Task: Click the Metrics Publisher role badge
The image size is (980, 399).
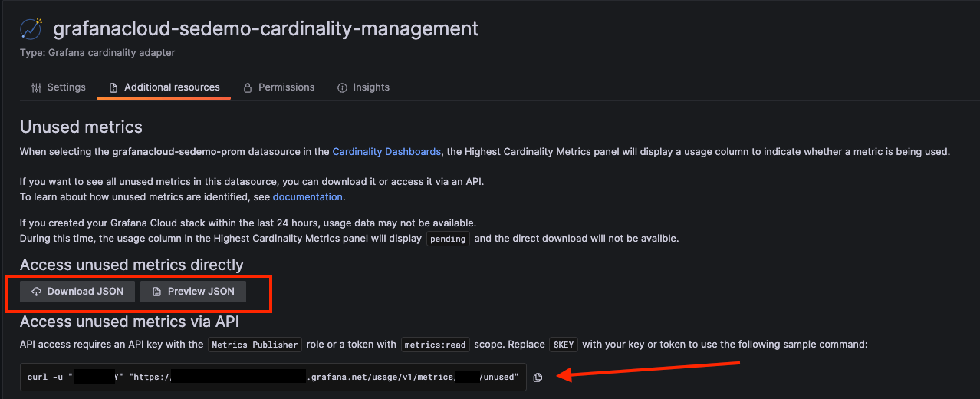Action: coord(255,345)
